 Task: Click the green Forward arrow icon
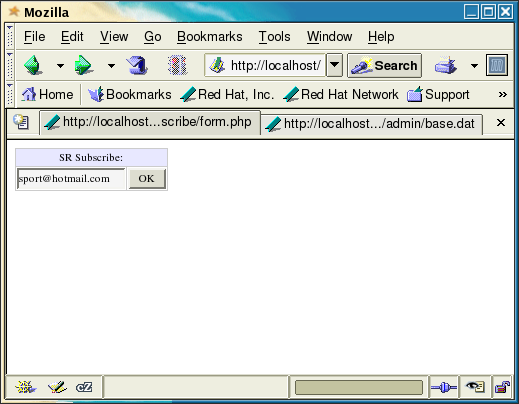[x=83, y=65]
